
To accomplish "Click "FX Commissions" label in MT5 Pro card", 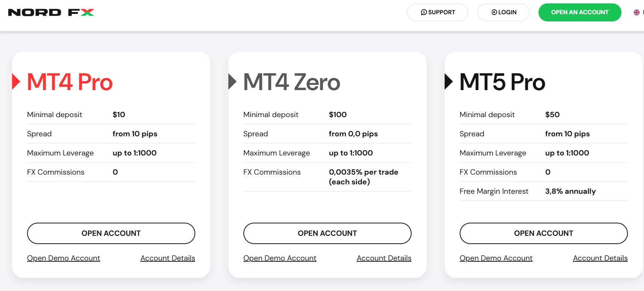I will (488, 172).
